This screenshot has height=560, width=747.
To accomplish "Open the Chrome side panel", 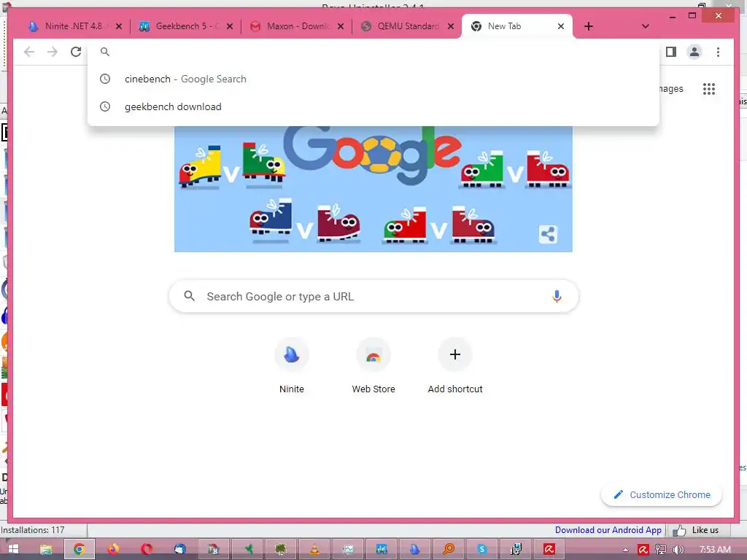I will pyautogui.click(x=671, y=52).
